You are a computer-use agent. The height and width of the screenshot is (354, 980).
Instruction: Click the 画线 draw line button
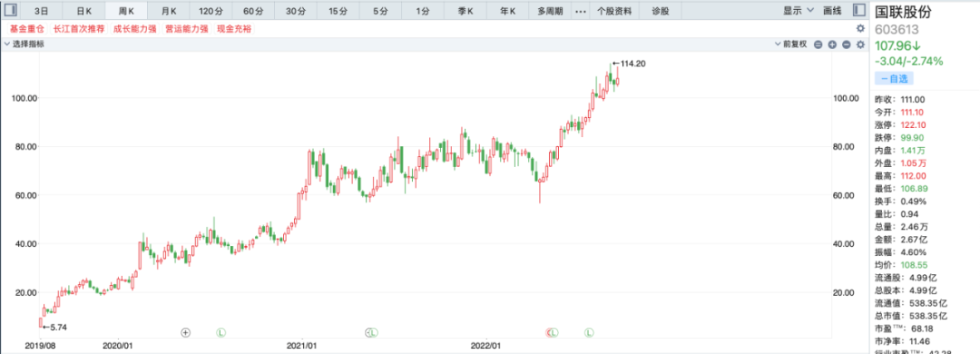[x=832, y=11]
